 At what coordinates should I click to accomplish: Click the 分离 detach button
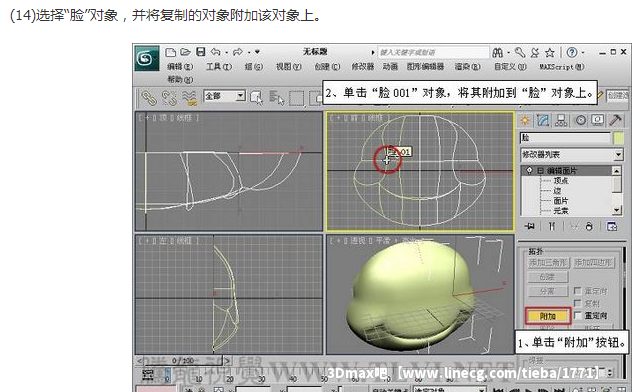click(x=548, y=291)
